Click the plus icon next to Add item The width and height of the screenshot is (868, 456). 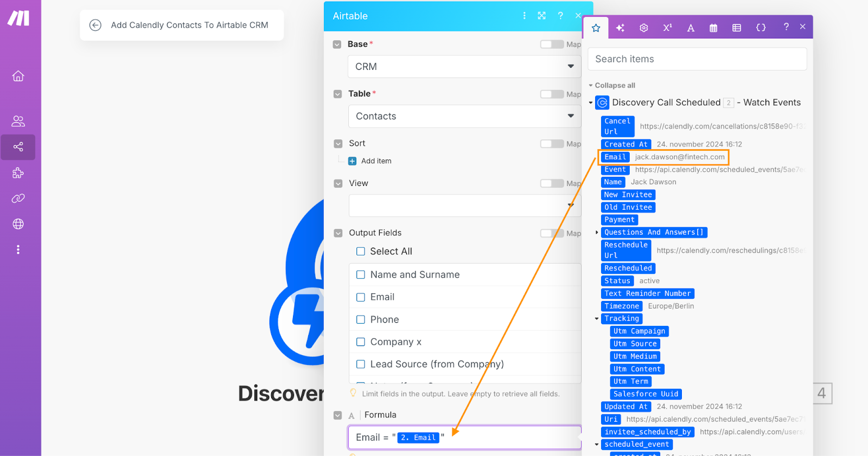point(353,161)
